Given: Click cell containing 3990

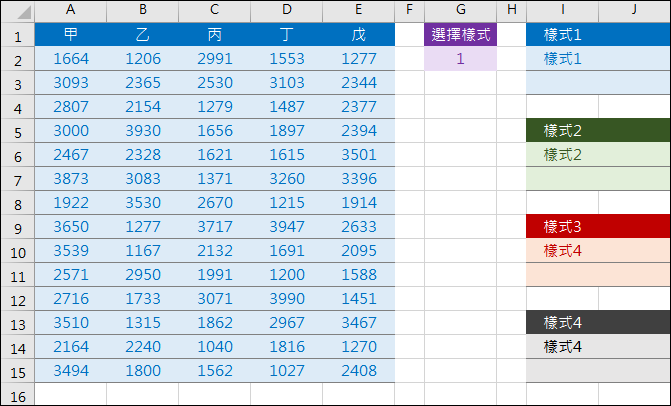Looking at the screenshot, I should point(286,298).
